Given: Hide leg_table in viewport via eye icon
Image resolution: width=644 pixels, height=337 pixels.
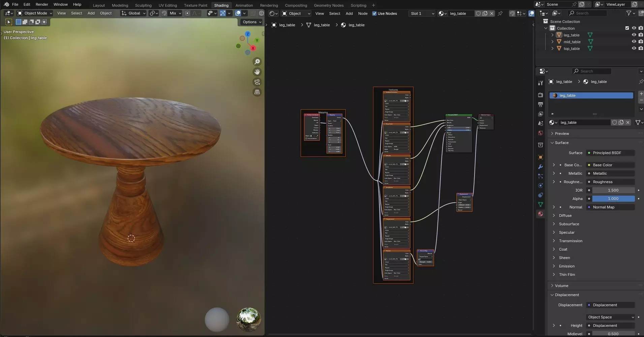Looking at the screenshot, I should click(634, 35).
